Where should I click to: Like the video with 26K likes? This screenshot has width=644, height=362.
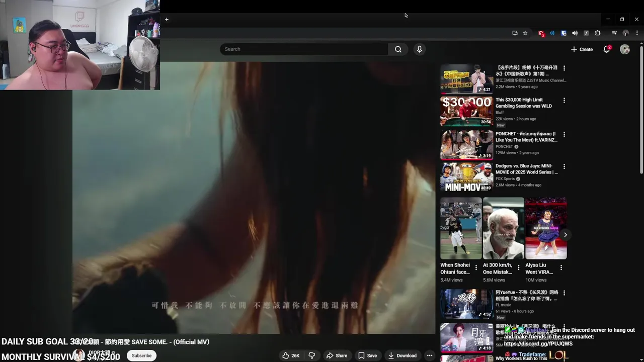click(291, 355)
